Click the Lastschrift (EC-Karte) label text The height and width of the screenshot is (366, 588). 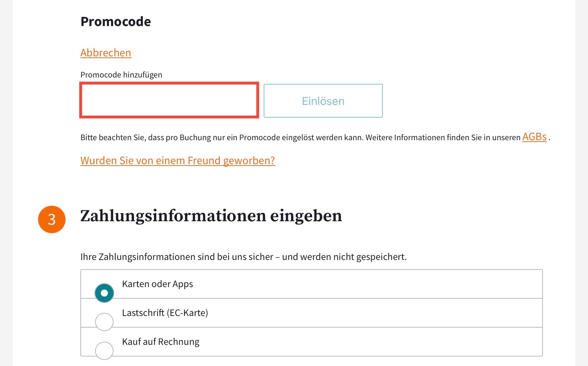(165, 313)
